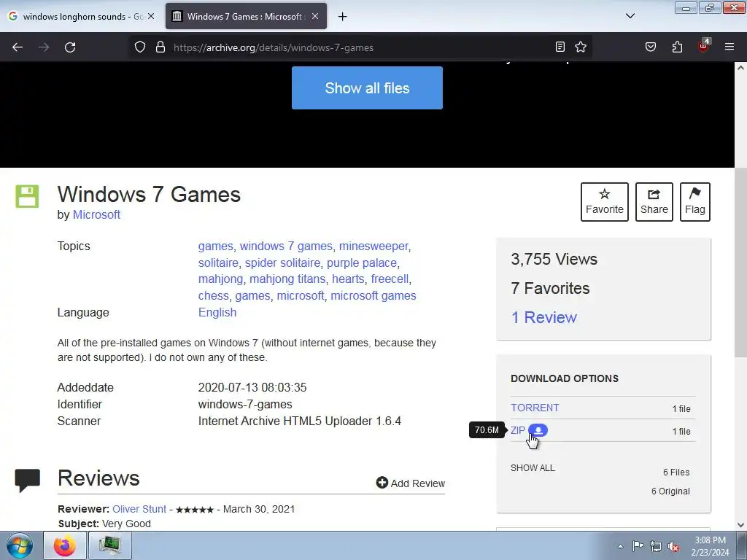Viewport: 747px width, 560px height.
Task: Open the hearts topic link
Action: tap(348, 279)
